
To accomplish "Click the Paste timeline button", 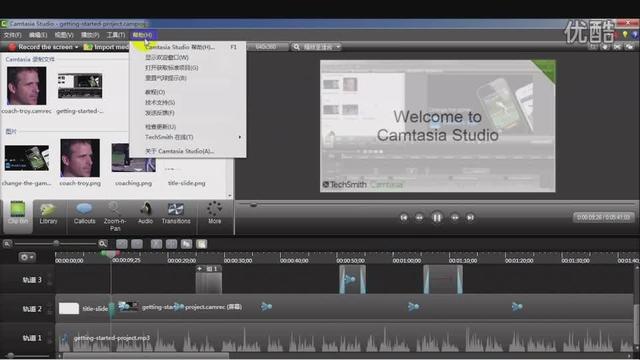I will coord(202,244).
